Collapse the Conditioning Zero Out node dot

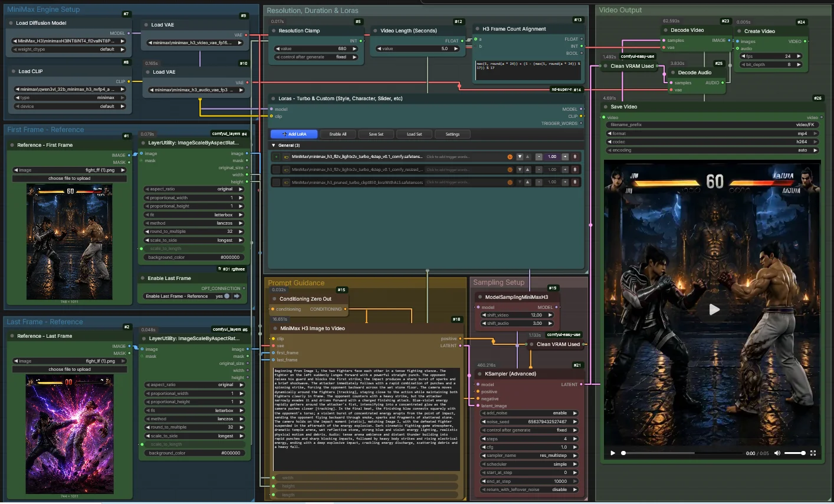pos(274,299)
